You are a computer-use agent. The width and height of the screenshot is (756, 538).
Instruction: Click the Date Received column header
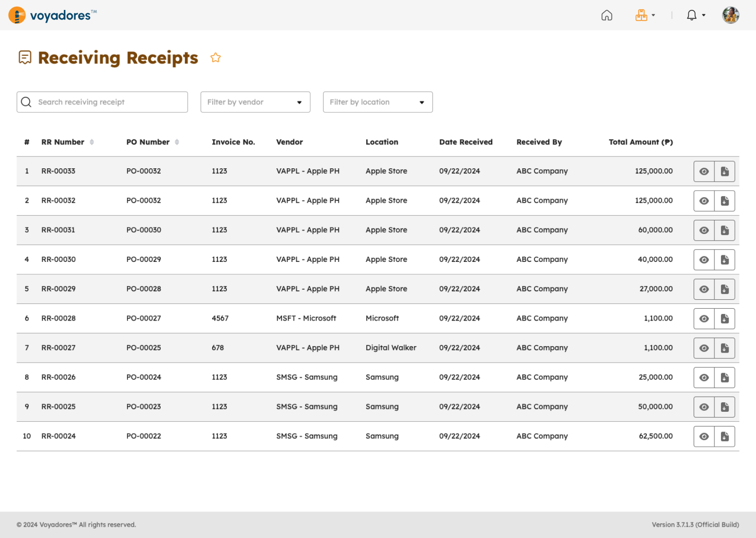coord(465,142)
